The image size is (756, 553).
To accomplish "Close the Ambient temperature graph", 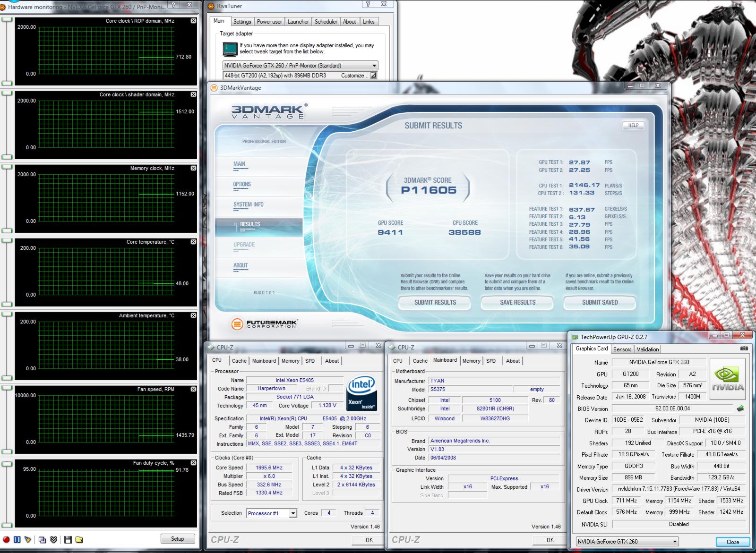I will tap(193, 315).
